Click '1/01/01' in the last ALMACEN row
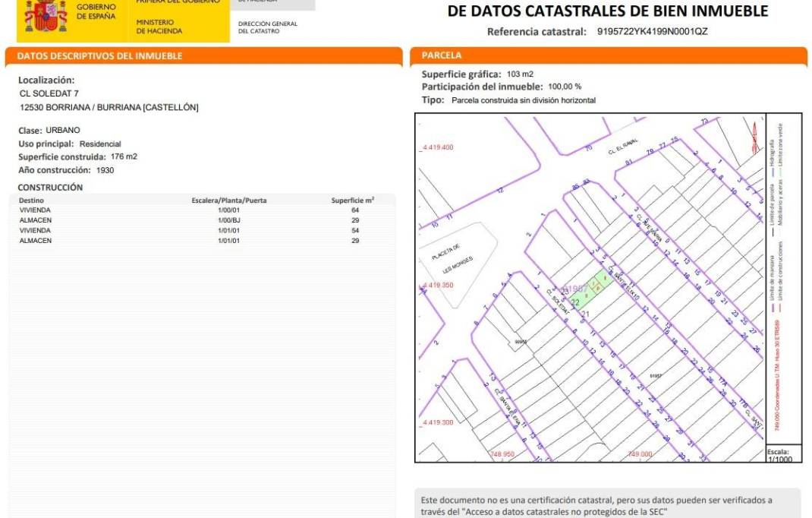 tap(229, 241)
